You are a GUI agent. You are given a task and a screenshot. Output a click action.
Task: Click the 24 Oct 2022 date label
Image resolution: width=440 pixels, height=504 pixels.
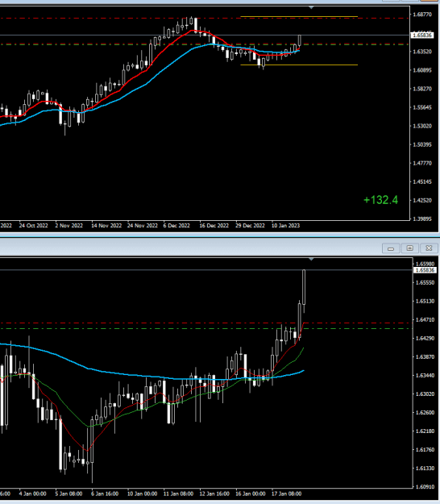(33, 226)
